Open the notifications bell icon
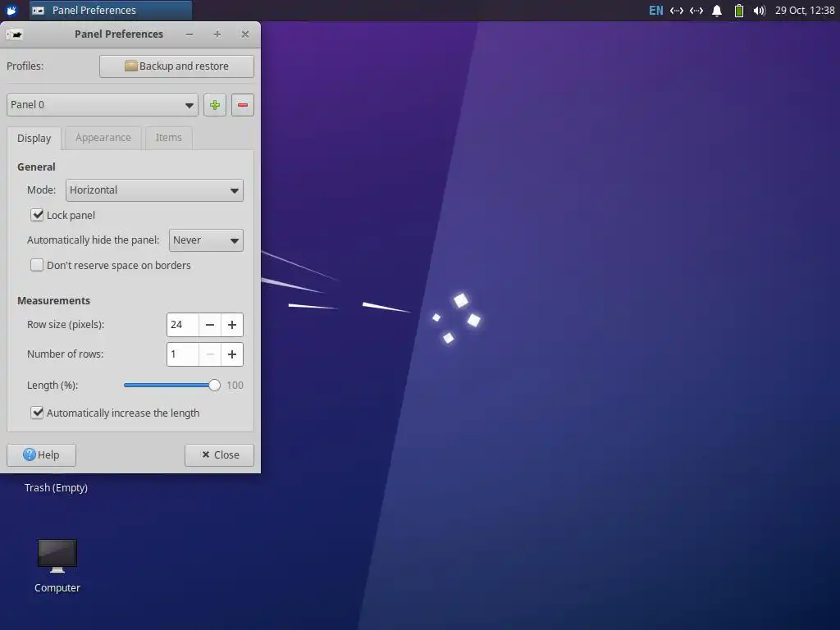This screenshot has width=840, height=630. click(717, 10)
